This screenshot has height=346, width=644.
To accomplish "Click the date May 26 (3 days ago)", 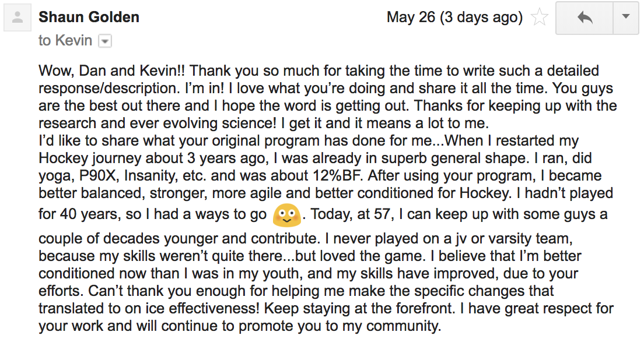I will 454,17.
